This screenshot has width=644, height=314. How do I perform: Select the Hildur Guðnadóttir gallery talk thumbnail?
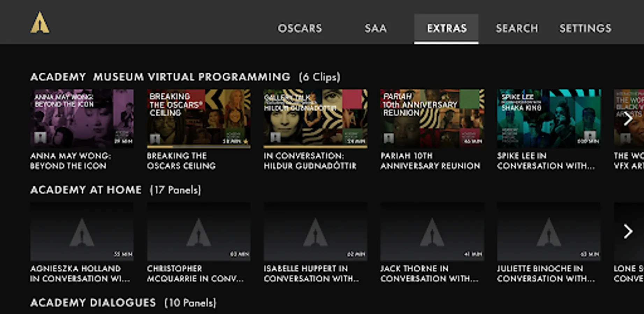(315, 118)
